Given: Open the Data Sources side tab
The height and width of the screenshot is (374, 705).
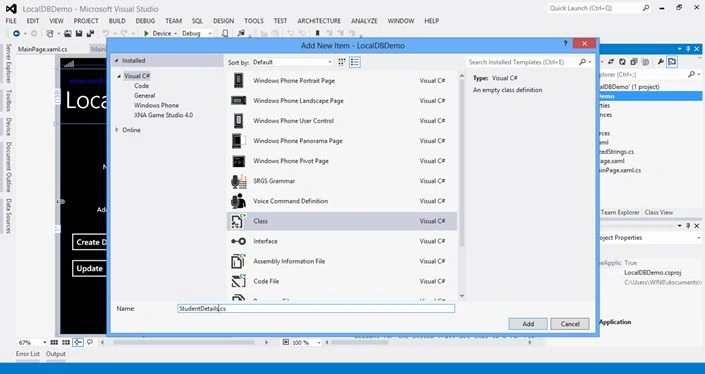Looking at the screenshot, I should (9, 216).
